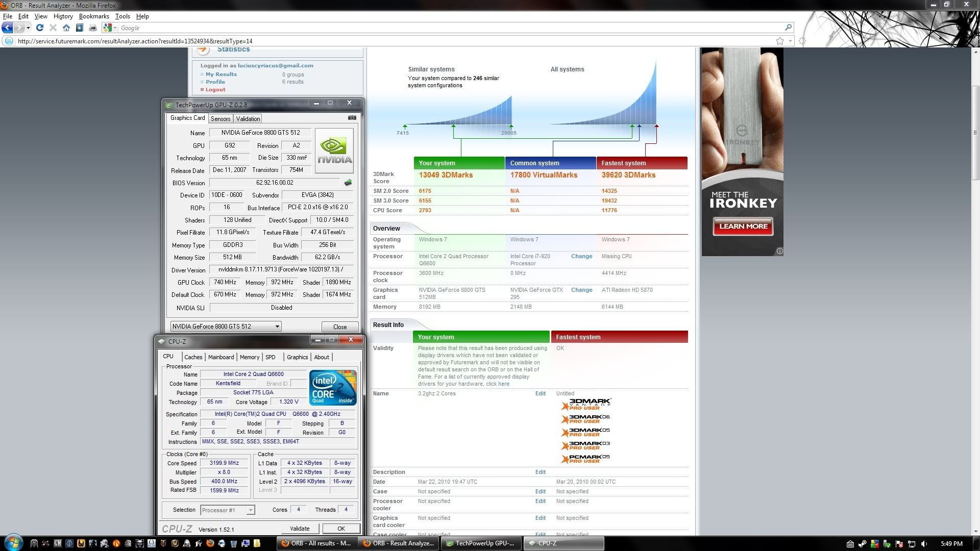Open the File menu

(x=8, y=16)
